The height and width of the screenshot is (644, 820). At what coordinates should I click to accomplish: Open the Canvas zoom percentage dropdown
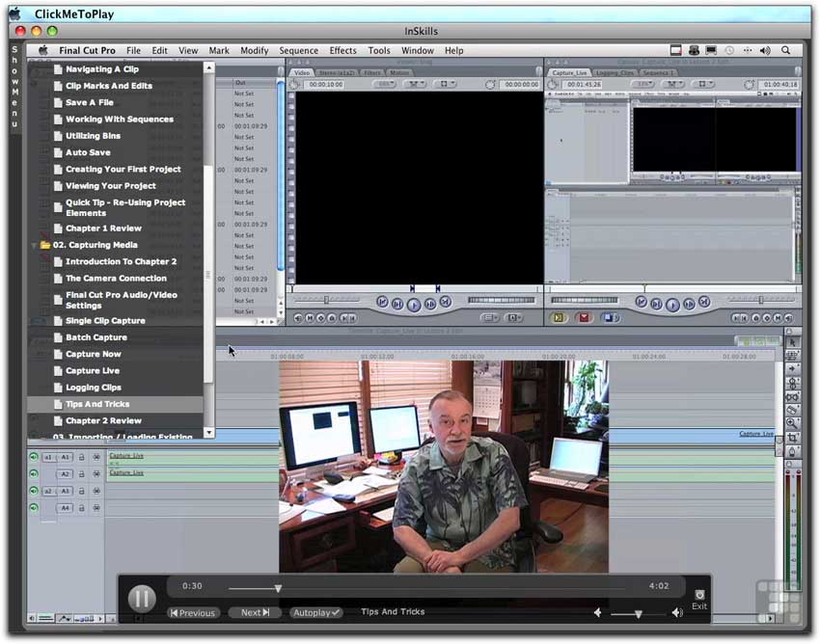643,84
